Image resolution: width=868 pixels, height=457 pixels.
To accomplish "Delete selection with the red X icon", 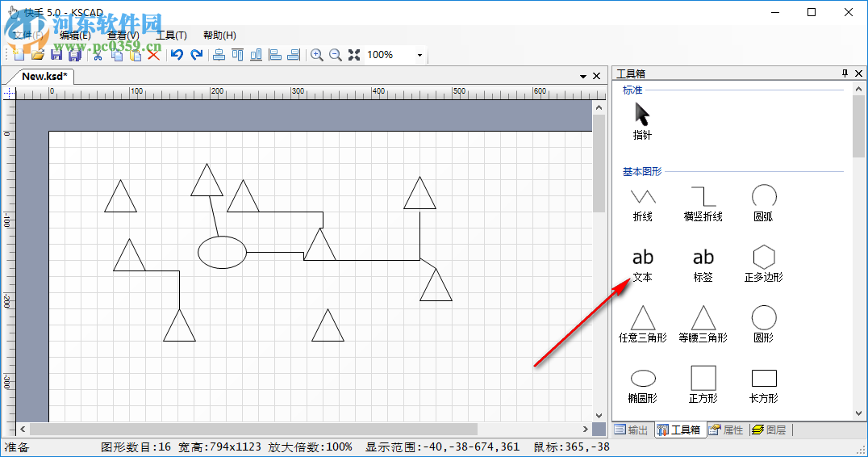I will pos(154,54).
